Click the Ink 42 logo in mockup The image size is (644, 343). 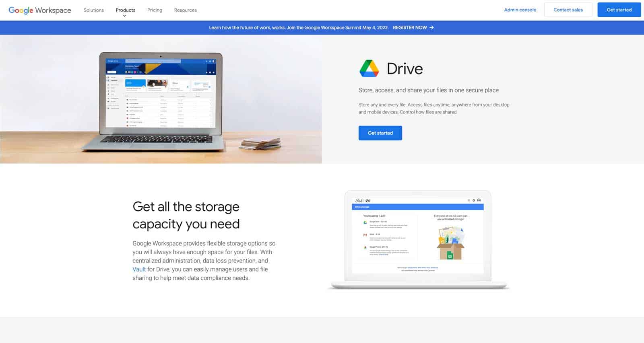363,200
